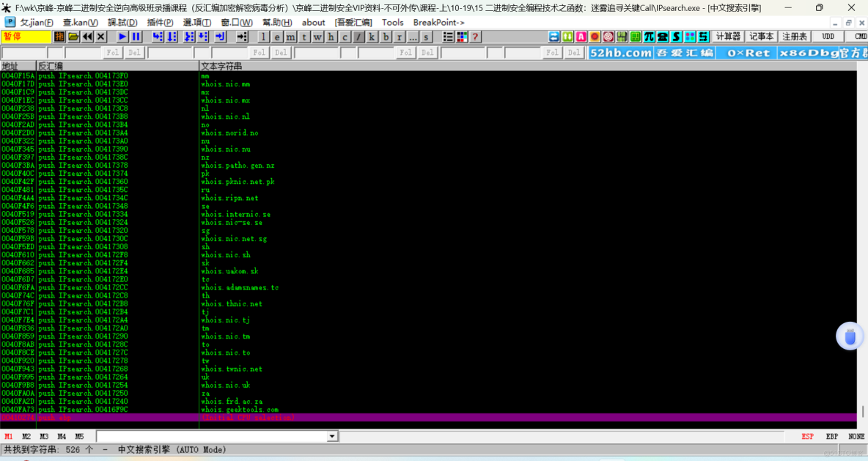This screenshot has width=868, height=461.
Task: Open the Breakpoints window with the b button
Action: click(x=386, y=37)
